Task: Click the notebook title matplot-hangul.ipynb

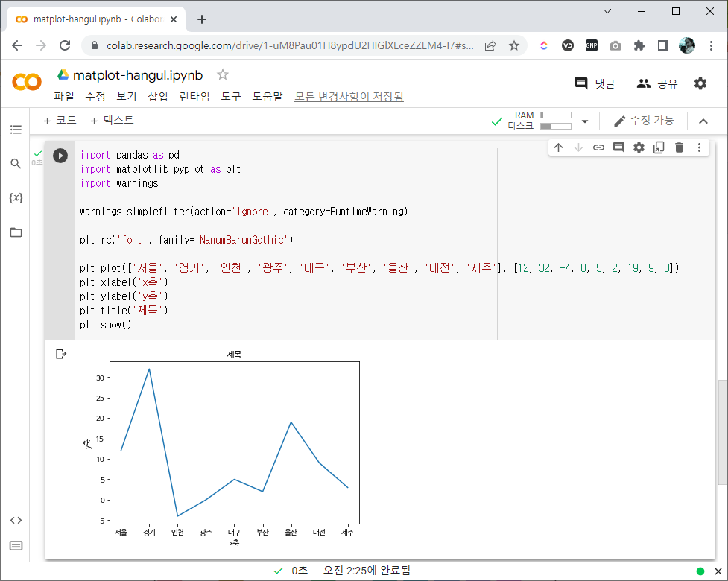Action: tap(138, 75)
